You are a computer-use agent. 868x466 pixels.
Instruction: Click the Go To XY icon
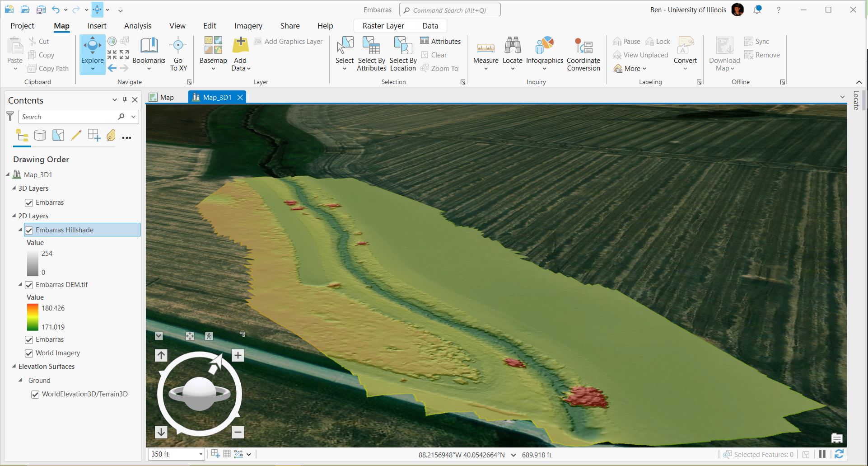(x=178, y=46)
